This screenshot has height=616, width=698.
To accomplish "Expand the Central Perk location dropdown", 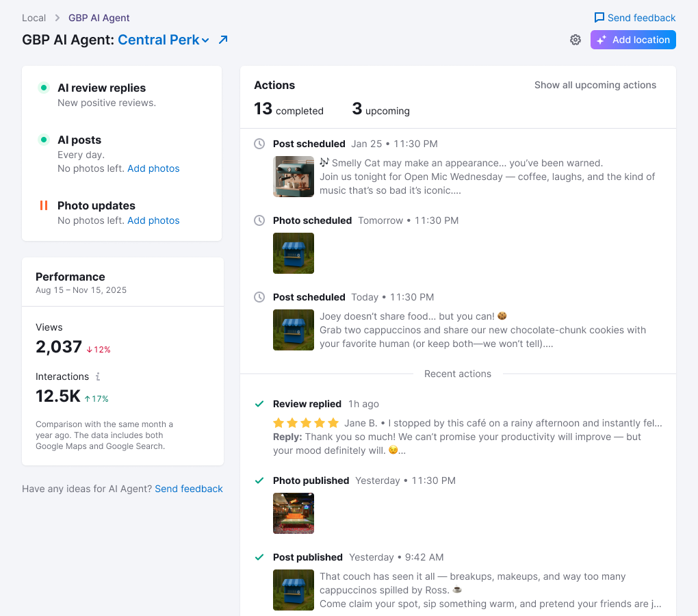I will 205,40.
